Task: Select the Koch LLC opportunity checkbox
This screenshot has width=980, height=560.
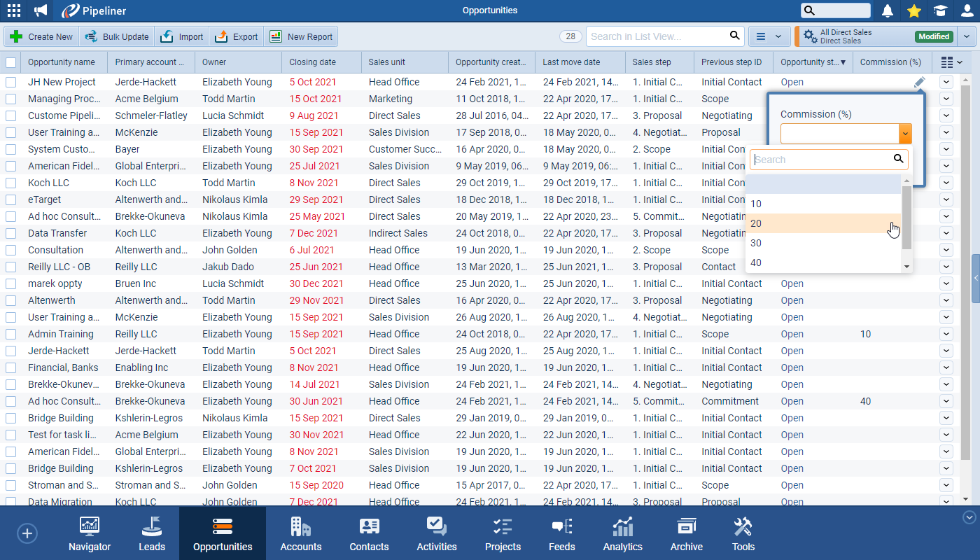Action: pyautogui.click(x=10, y=183)
